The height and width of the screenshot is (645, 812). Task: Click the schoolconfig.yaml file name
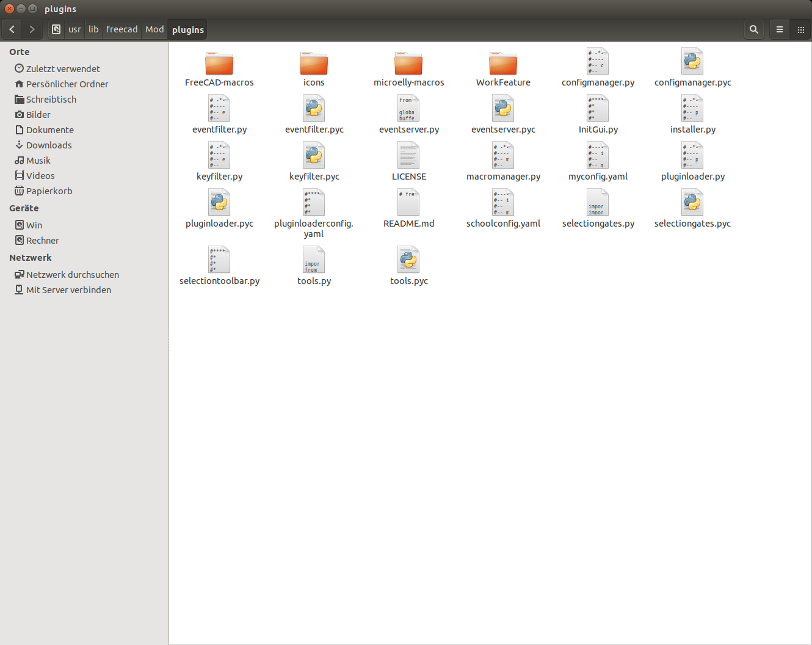pyautogui.click(x=503, y=224)
